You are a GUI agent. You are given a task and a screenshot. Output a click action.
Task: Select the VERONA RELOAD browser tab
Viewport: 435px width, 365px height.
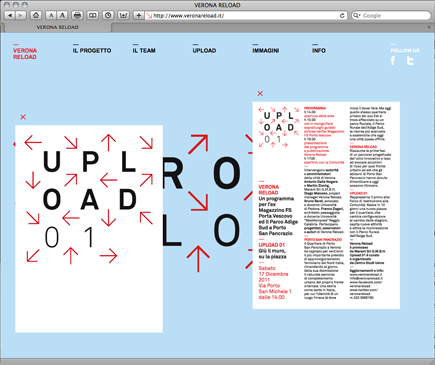pos(58,27)
